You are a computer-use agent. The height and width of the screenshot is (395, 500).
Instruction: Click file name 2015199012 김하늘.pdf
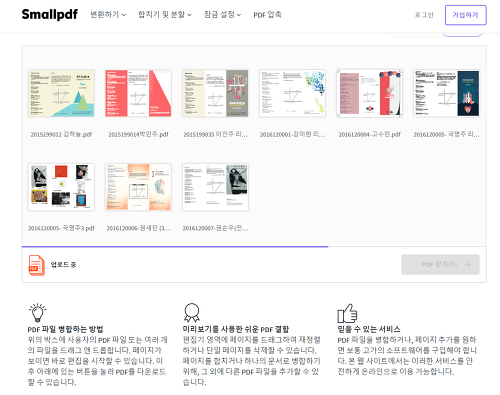[61, 134]
